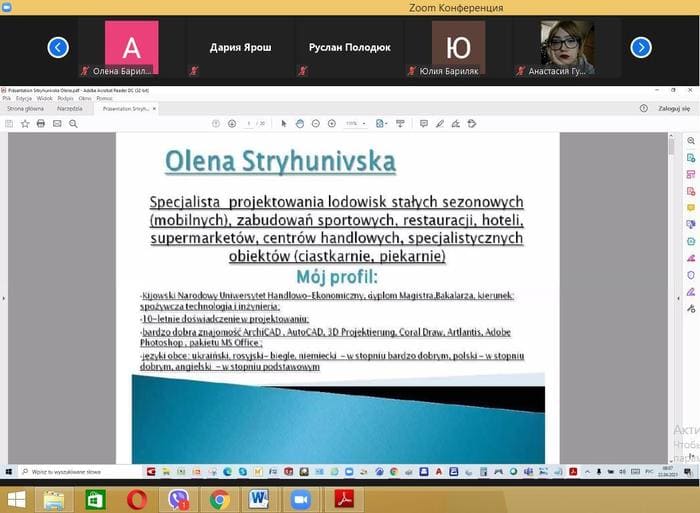Viewport: 700px width, 513px height.
Task: Open More Tools wrench icon in right pane
Action: [691, 308]
